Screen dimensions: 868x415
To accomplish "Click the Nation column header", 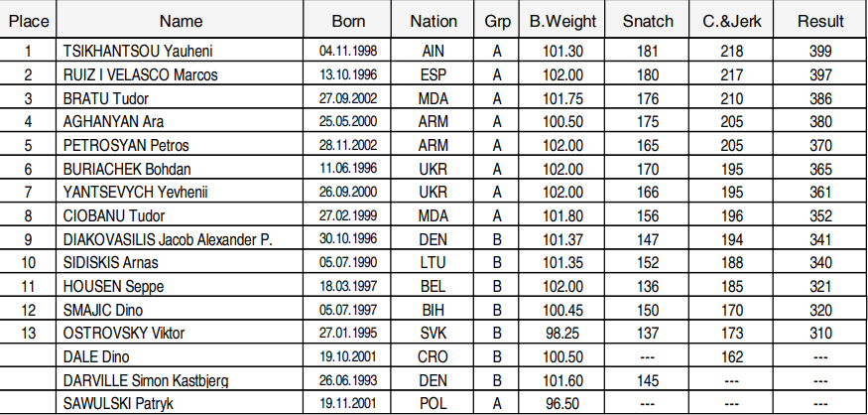I will point(433,21).
